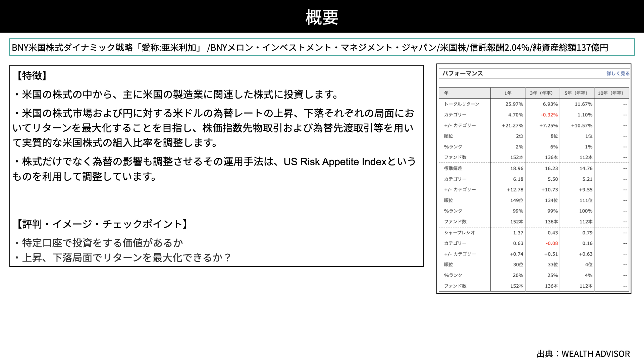The width and height of the screenshot is (644, 362).
Task: Select the rank value 8位
Action: [x=554, y=136]
